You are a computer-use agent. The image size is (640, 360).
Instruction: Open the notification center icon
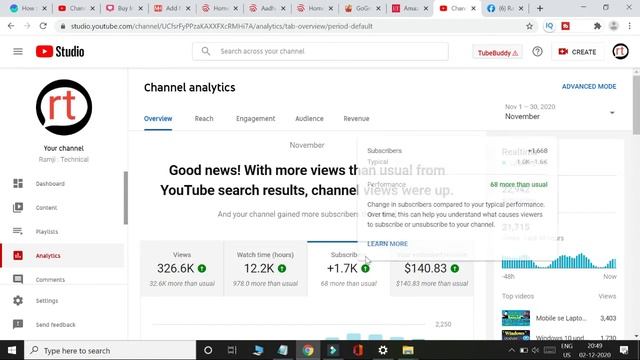pos(624,350)
